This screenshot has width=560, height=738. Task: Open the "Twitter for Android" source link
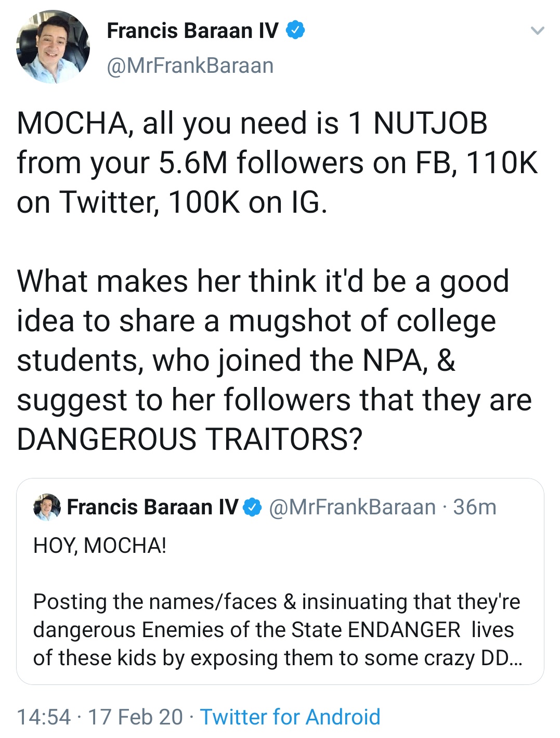290,717
